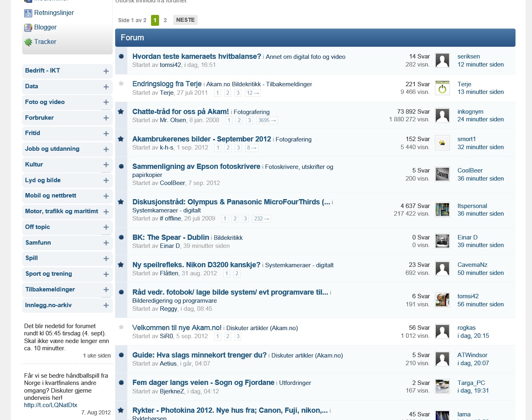This screenshot has height=420, width=532.
Task: Click 'i dag, 20:15' last post link
Action: tap(473, 336)
